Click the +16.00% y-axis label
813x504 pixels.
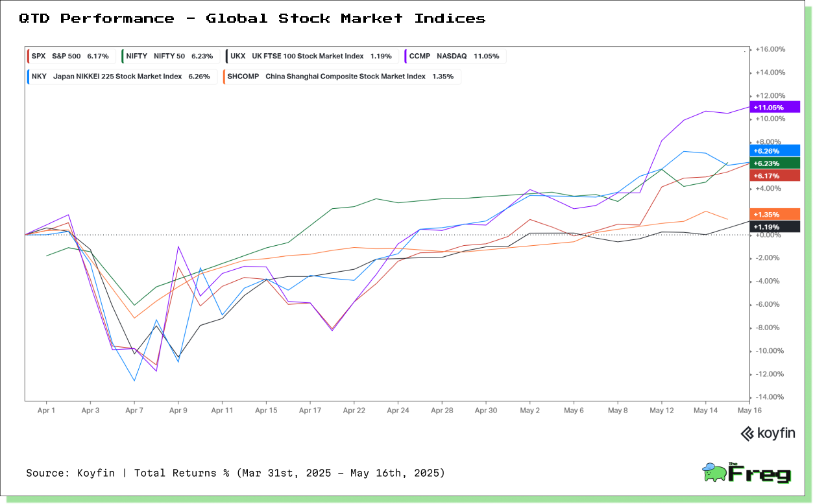tap(770, 49)
